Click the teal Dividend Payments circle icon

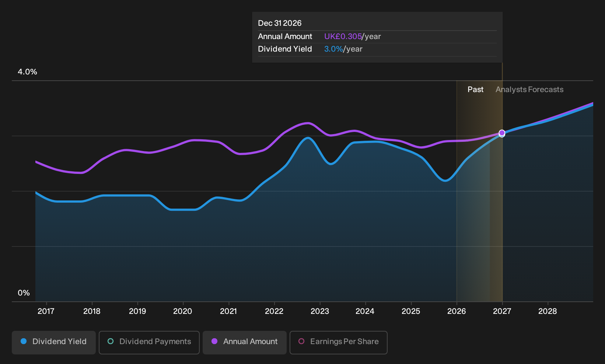coord(111,341)
